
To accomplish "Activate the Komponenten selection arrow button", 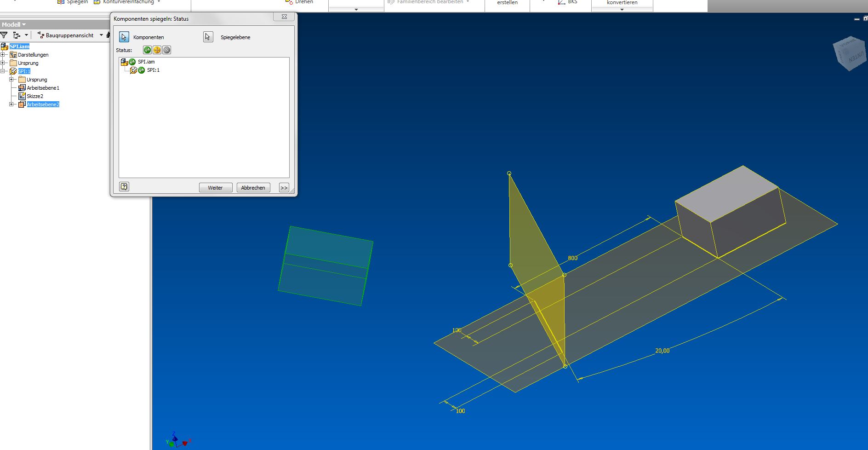I will (x=124, y=37).
